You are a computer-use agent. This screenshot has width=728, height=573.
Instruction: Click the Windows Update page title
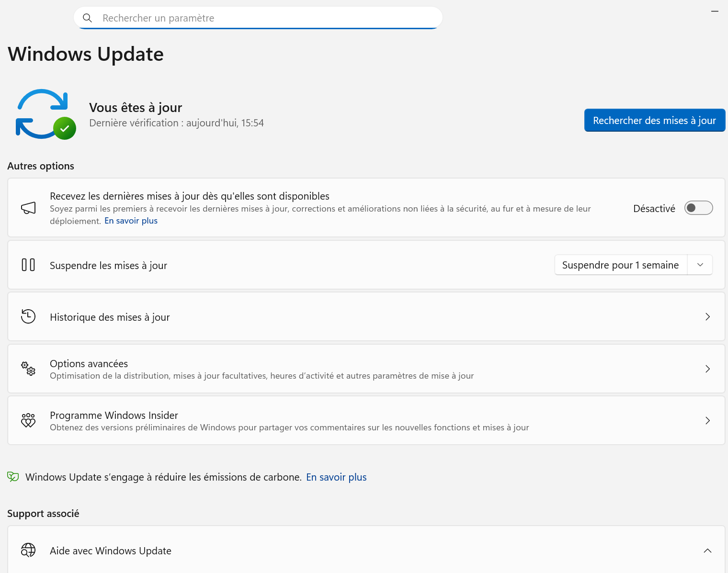click(x=86, y=54)
